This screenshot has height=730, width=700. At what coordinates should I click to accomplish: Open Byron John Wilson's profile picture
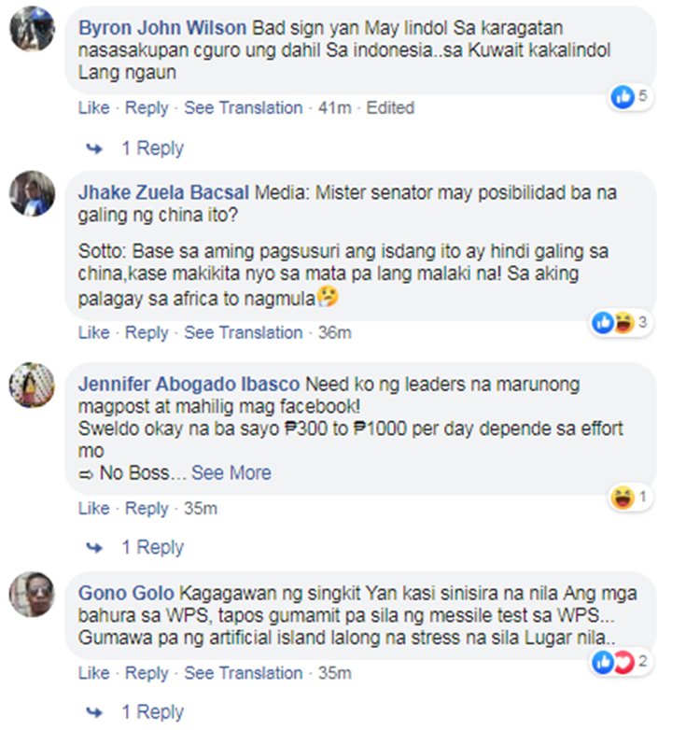coord(32,29)
